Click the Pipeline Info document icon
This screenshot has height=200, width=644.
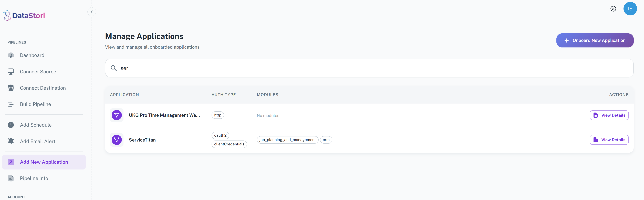point(11,178)
